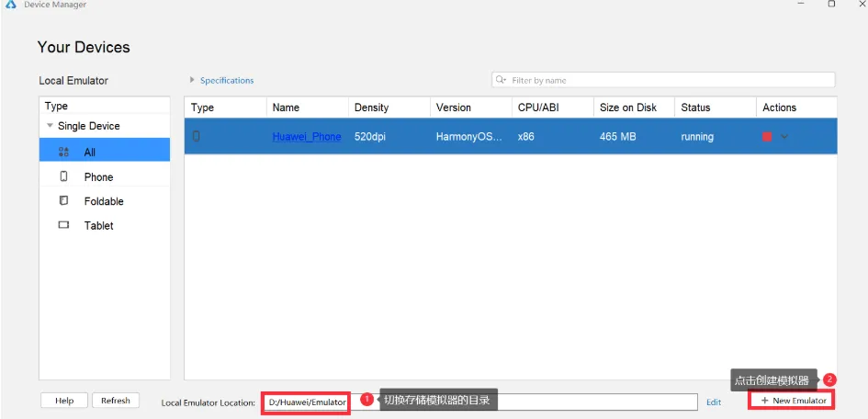Expand the Specifications disclosure triangle
Screen dimensions: 868x419
(192, 80)
